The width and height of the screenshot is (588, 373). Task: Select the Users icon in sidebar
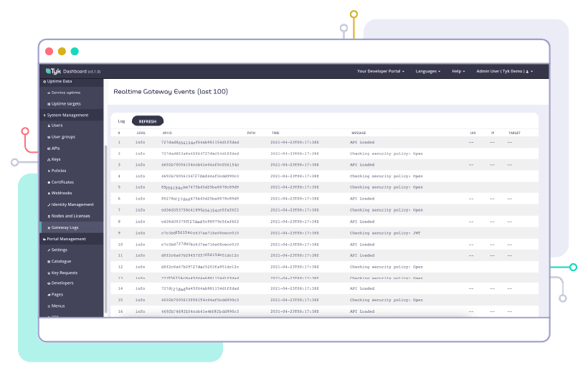point(49,126)
